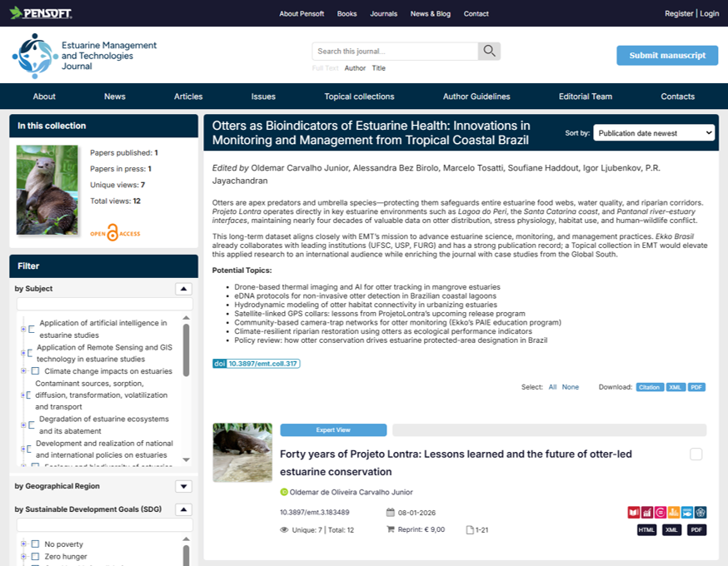Viewport: 728px width, 566px height.
Task: Select the Forty years of Projeto Lontra checkbox
Action: point(696,454)
